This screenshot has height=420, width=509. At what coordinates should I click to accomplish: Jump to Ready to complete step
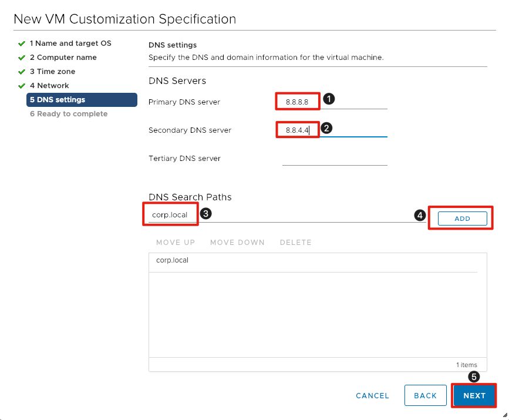(x=69, y=114)
